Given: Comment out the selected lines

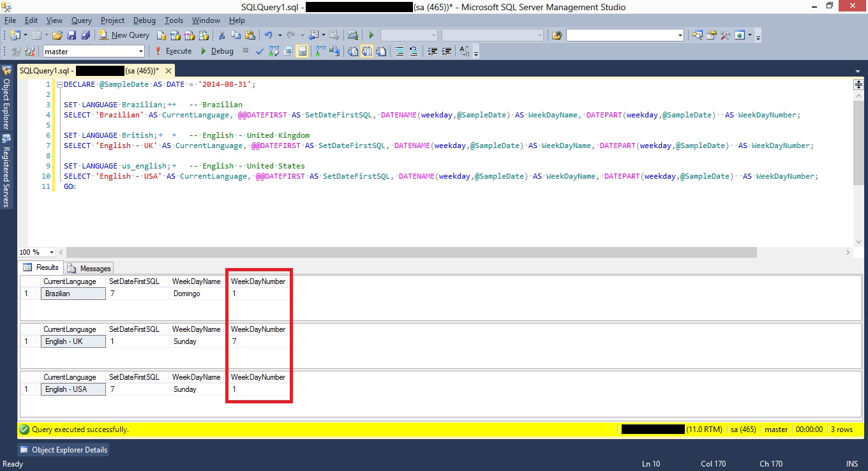Looking at the screenshot, I should coord(398,51).
